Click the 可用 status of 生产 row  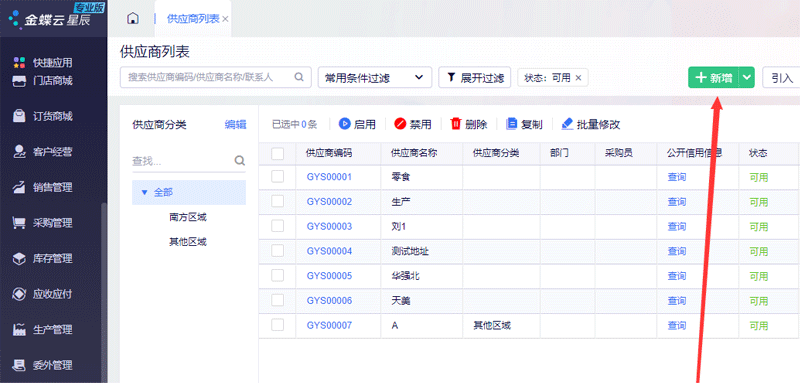point(758,202)
